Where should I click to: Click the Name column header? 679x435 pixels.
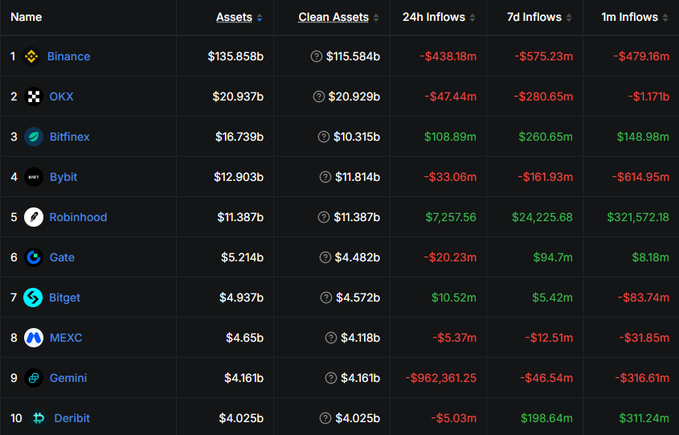coord(26,17)
